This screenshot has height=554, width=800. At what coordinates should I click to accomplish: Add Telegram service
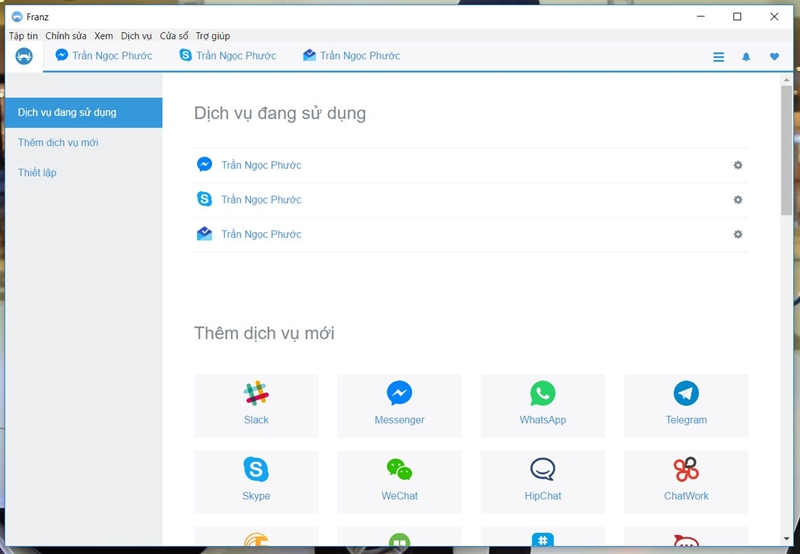[686, 406]
